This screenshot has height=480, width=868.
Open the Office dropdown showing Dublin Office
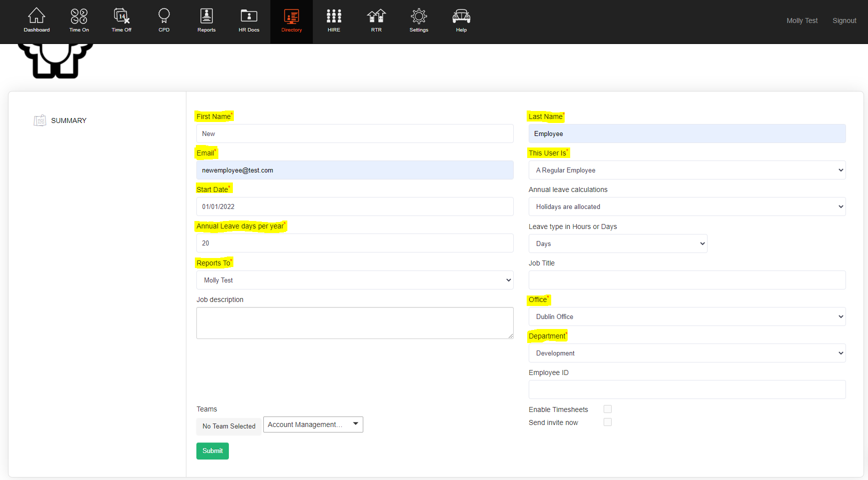click(x=687, y=316)
